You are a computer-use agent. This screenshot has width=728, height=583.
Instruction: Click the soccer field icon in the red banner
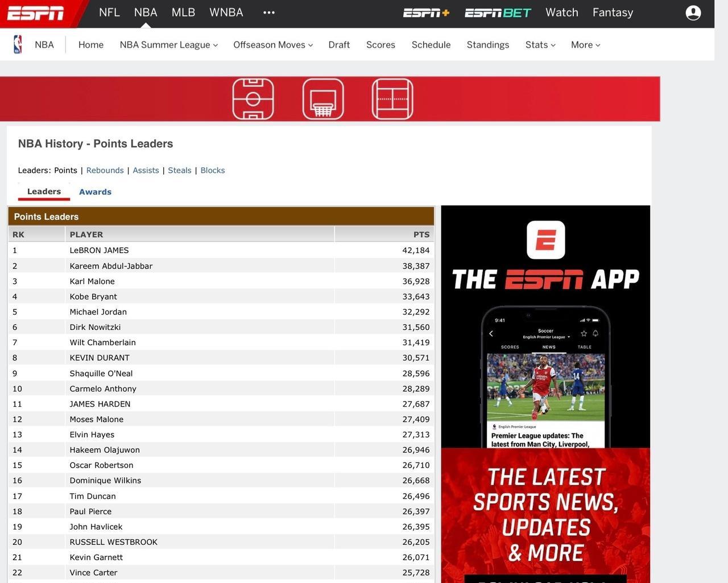point(253,99)
